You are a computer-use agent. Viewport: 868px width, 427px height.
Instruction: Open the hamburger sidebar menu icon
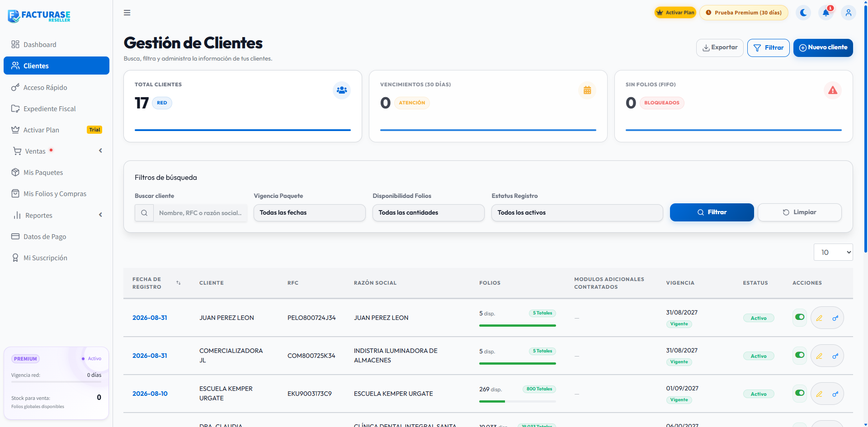[x=127, y=13]
